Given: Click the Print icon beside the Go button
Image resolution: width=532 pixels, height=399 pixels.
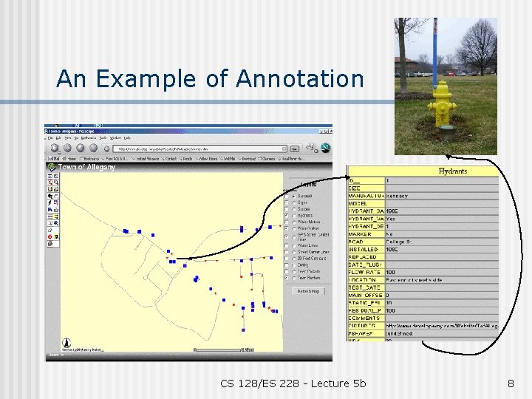Looking at the screenshot, I should tap(311, 148).
